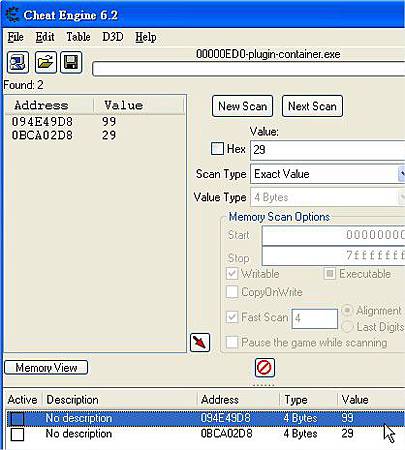This screenshot has width=405, height=450.
Task: Click the Stop address field
Action: tap(333, 256)
